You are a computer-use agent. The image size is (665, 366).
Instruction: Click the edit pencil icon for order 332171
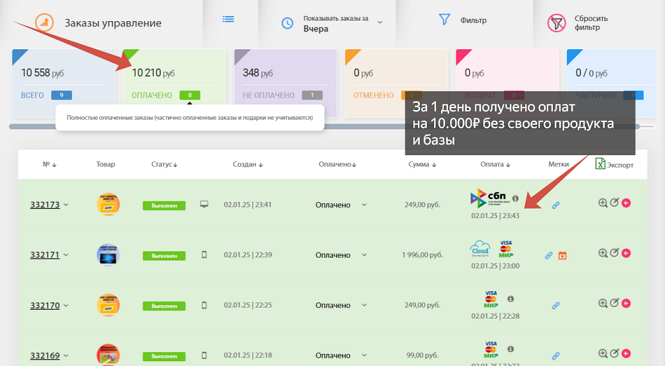point(614,253)
